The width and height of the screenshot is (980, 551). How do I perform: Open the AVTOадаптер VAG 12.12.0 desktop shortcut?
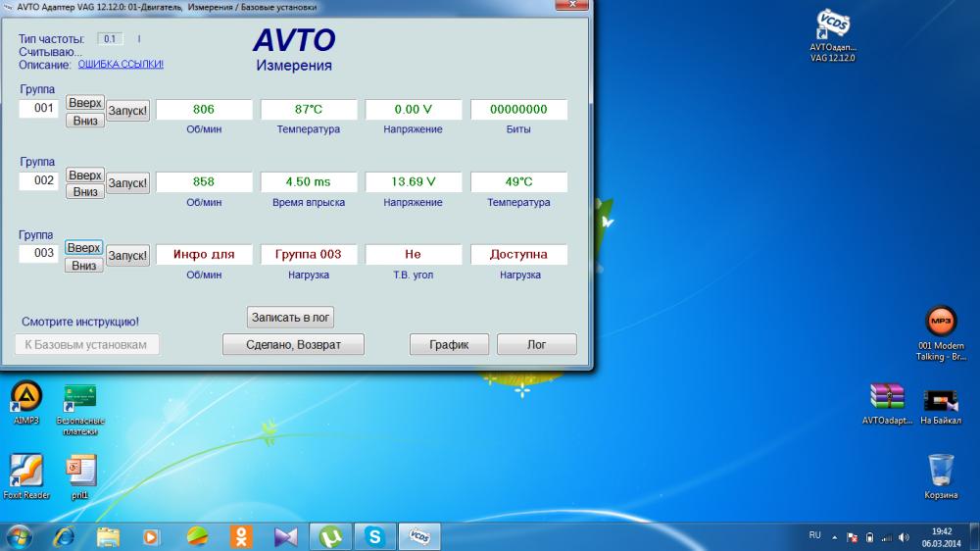coord(832,35)
